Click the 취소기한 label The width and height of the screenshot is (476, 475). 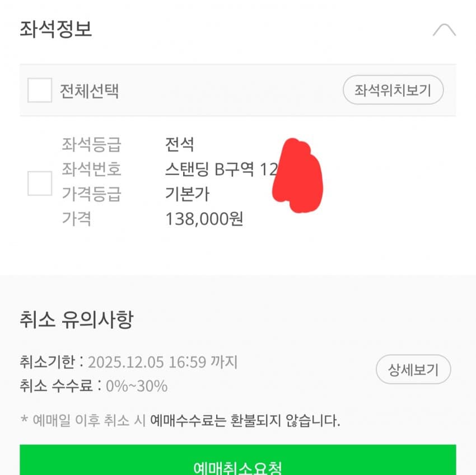[46, 362]
